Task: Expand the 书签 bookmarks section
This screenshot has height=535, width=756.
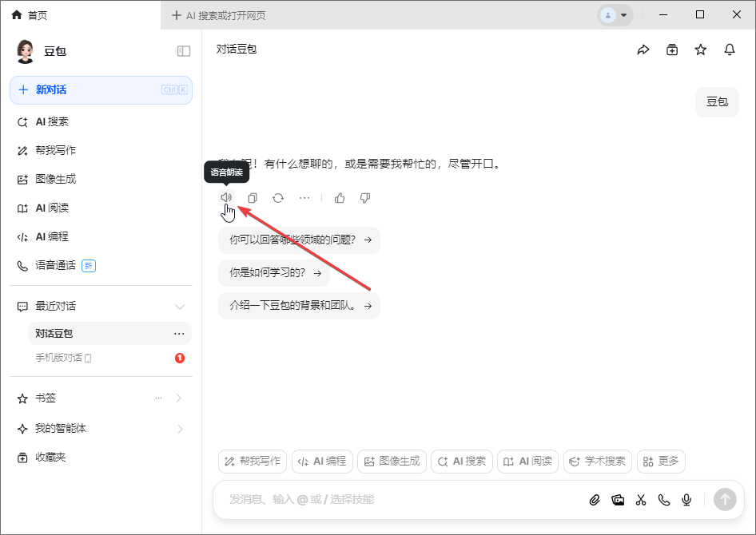Action: point(178,397)
